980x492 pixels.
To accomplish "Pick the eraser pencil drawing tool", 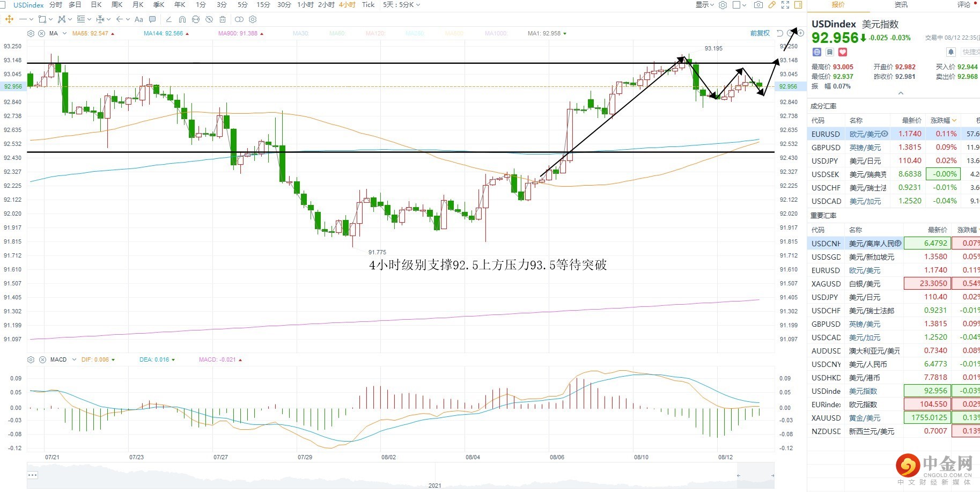I will 169,19.
